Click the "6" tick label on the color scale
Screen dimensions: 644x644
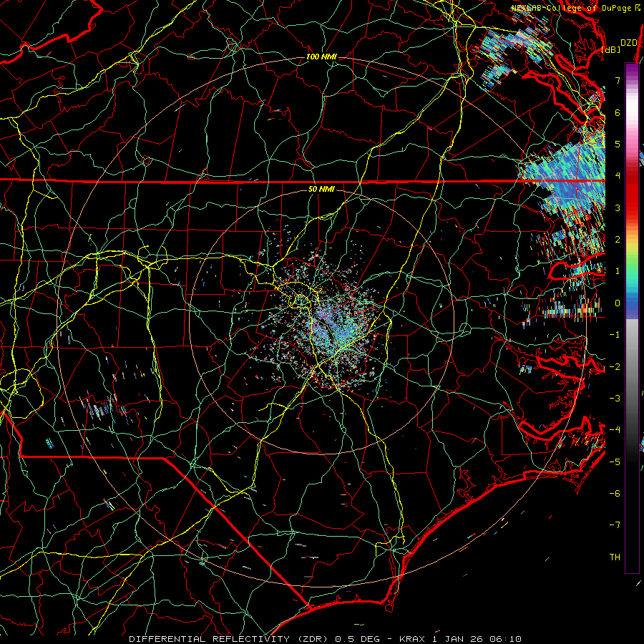(618, 112)
